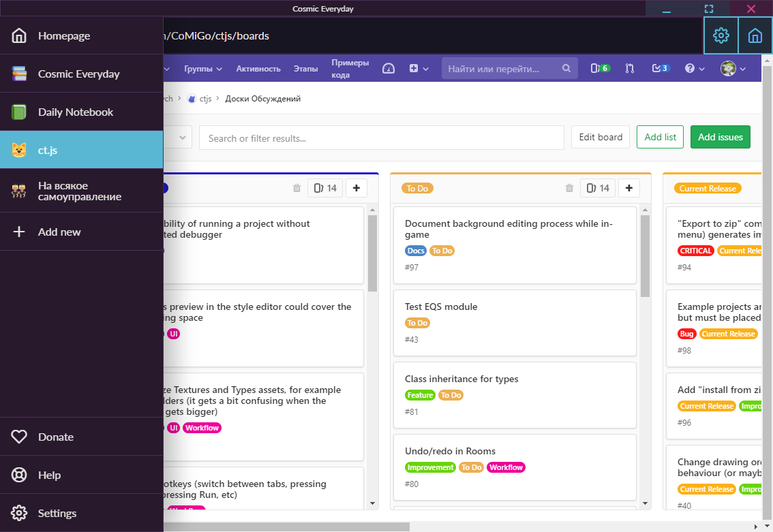This screenshot has width=773, height=532.
Task: Click the heart icon beside Donate
Action: tap(18, 437)
